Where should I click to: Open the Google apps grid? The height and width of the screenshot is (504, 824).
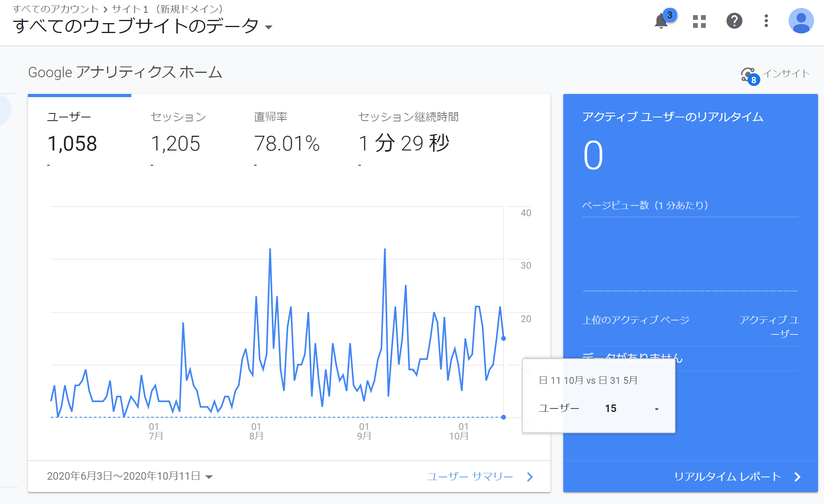click(x=699, y=22)
